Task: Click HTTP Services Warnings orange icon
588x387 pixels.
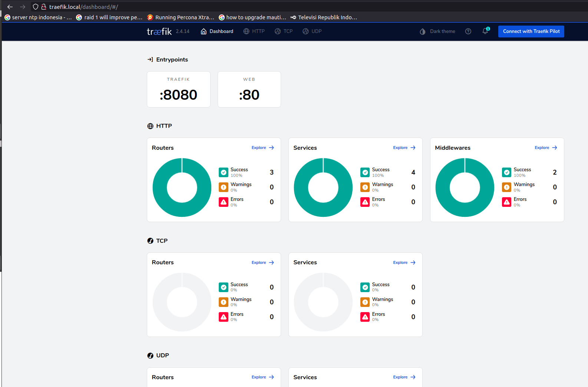Action: click(365, 187)
